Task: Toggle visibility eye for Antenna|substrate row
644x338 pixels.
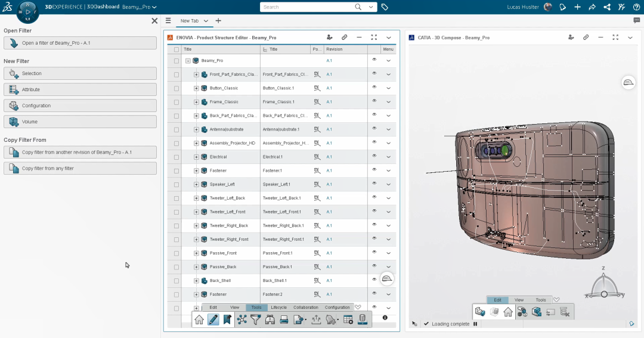Action: click(x=374, y=129)
